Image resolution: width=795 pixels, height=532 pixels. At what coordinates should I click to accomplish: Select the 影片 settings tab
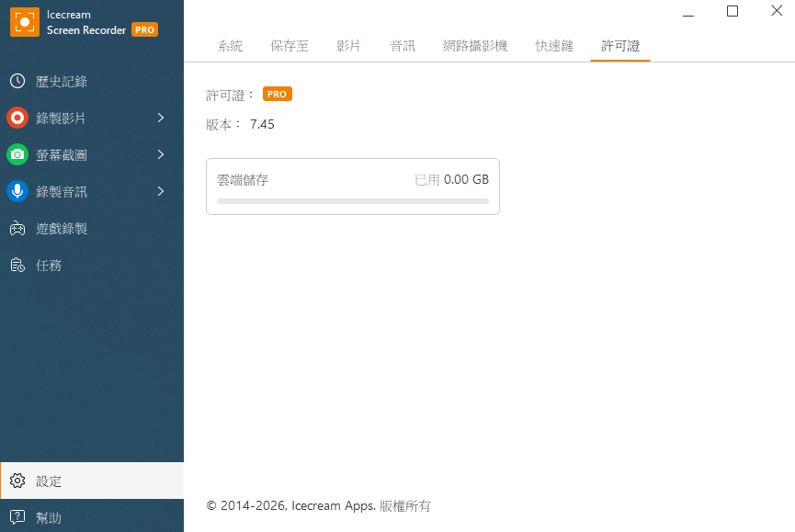[348, 46]
